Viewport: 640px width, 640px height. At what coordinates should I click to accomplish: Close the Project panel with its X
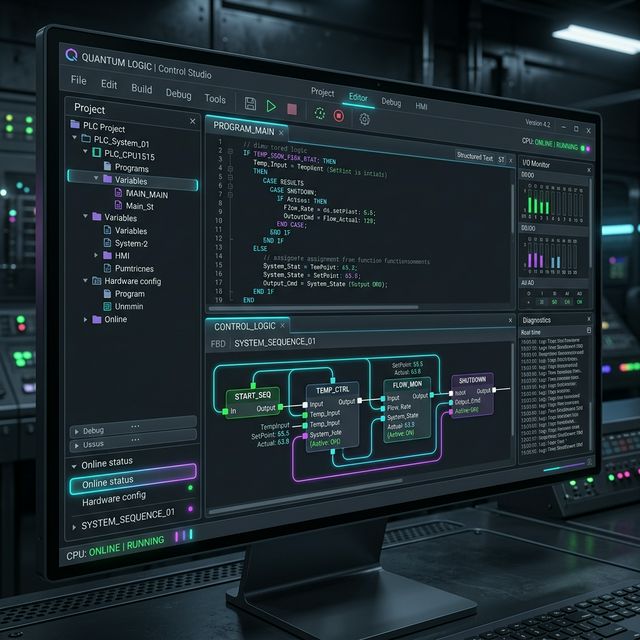(x=193, y=121)
